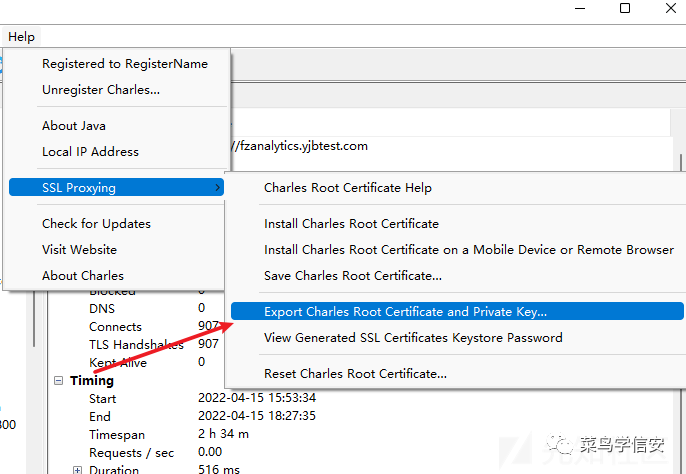The width and height of the screenshot is (686, 474).
Task: Export Charles Root Certificate and Private Key
Action: [457, 311]
